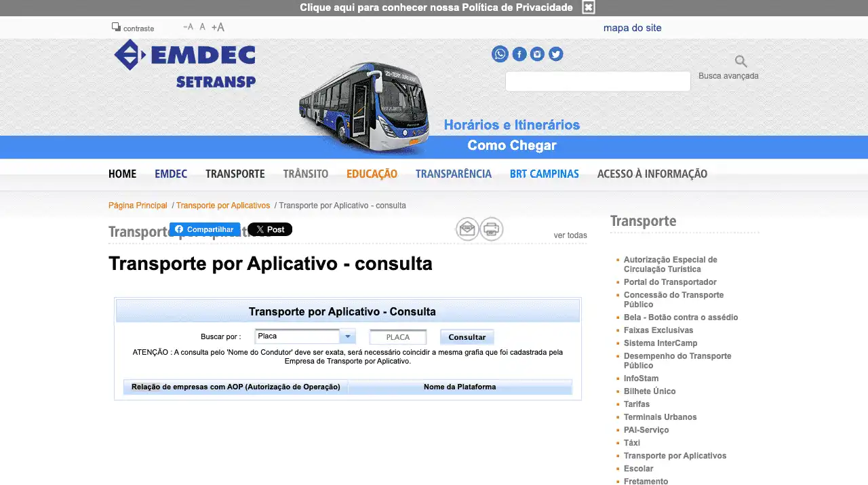Image resolution: width=868 pixels, height=485 pixels.
Task: Open the TRANSPORTE menu
Action: coord(235,174)
